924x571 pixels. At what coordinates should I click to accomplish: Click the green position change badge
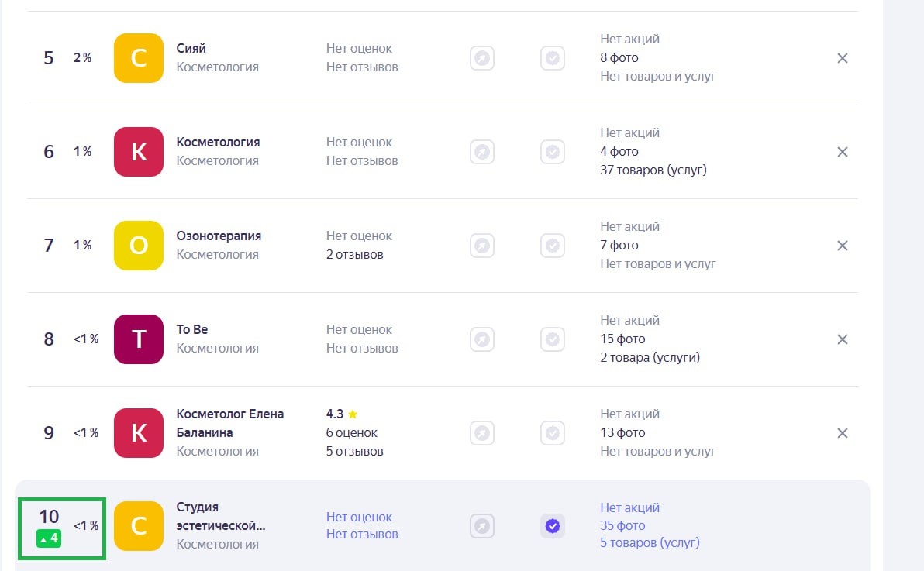49,538
